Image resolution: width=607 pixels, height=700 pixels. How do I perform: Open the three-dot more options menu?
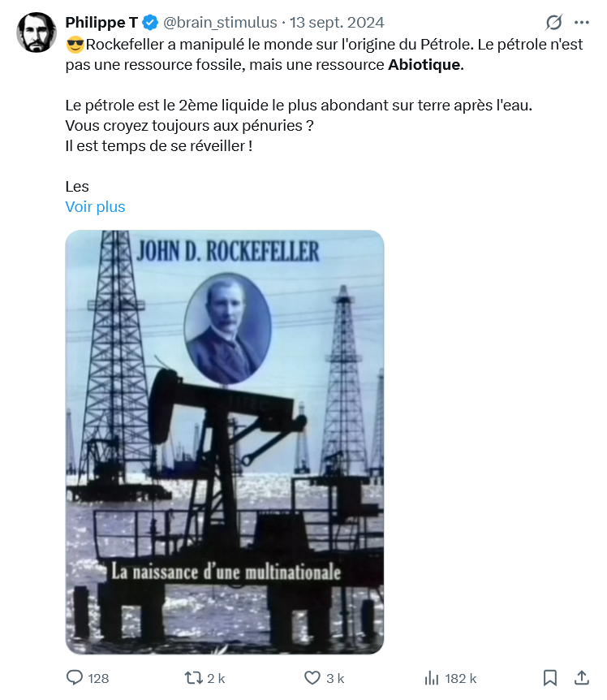coord(582,22)
